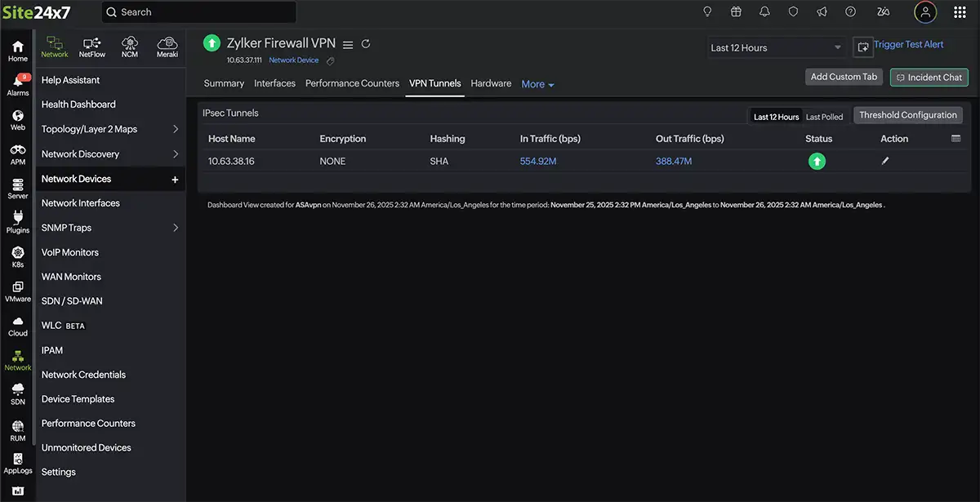Image resolution: width=980 pixels, height=502 pixels.
Task: Select the Last 12 Hours toggle option
Action: tap(776, 117)
